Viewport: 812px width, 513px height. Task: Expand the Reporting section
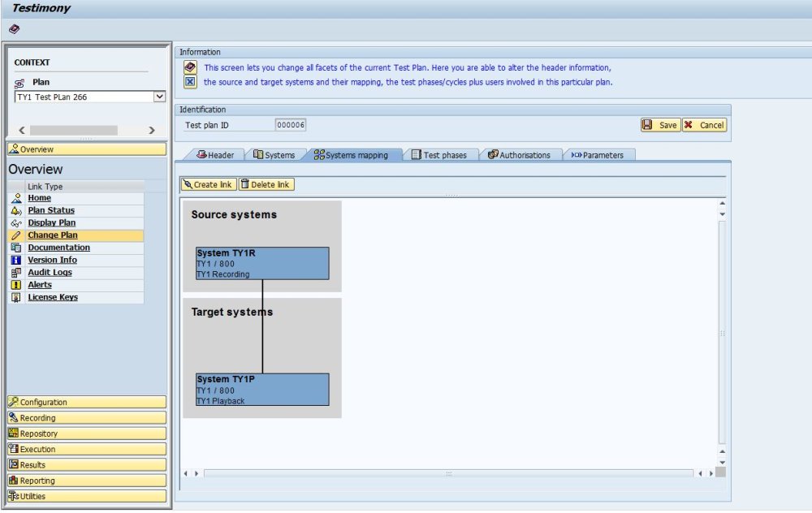coord(87,481)
